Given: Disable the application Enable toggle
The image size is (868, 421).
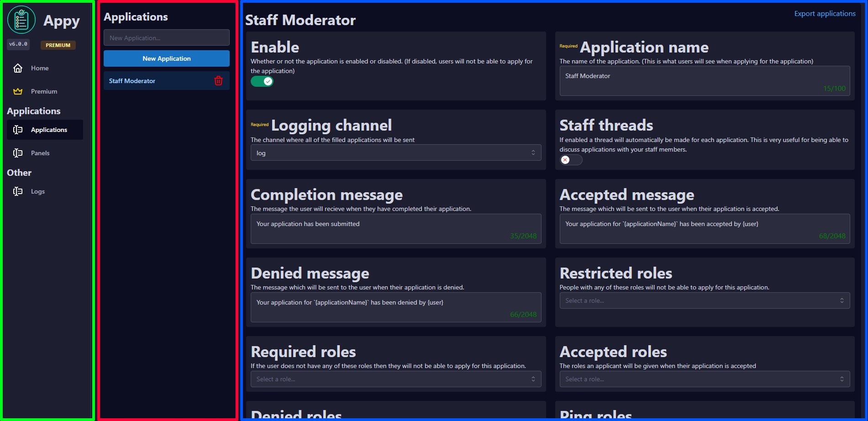Looking at the screenshot, I should pos(262,81).
